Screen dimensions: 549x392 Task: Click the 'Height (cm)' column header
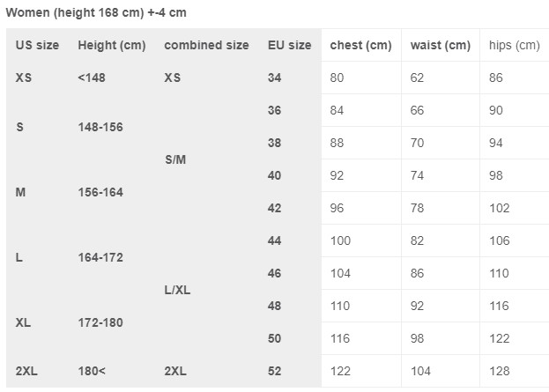[112, 46]
